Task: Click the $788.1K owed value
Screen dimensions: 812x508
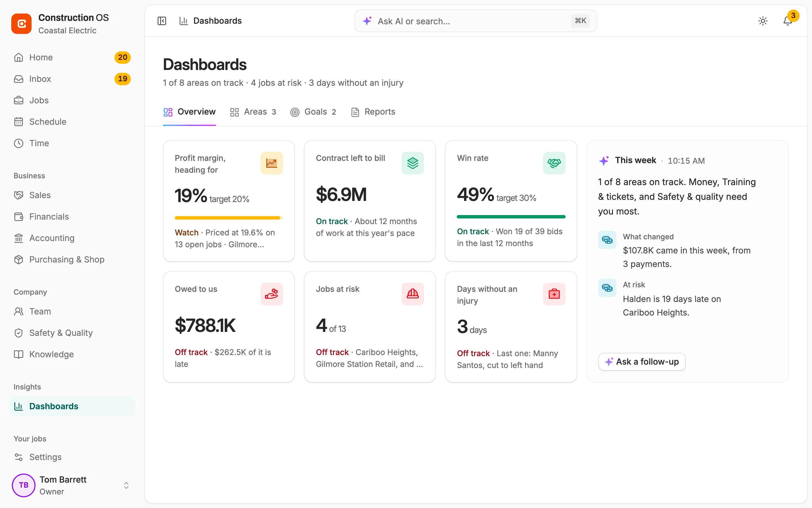Action: 205,326
